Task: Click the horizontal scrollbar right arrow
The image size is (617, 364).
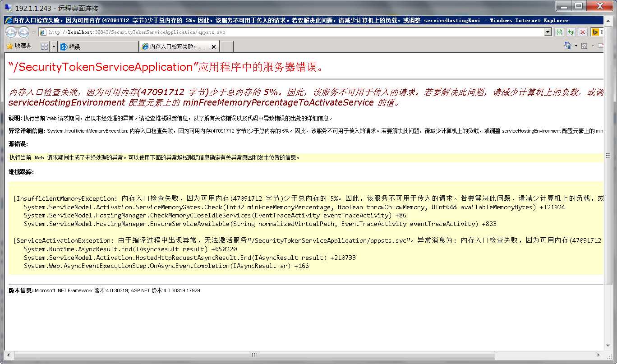Action: click(x=600, y=355)
